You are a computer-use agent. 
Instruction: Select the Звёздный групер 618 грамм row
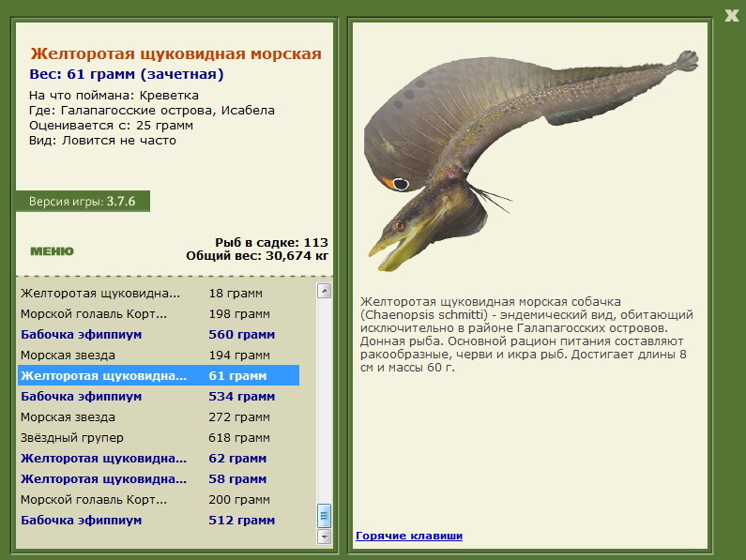click(159, 438)
